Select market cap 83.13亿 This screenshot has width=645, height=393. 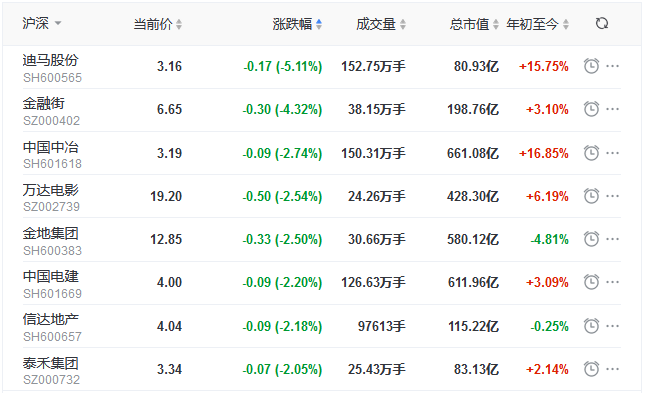pos(476,369)
